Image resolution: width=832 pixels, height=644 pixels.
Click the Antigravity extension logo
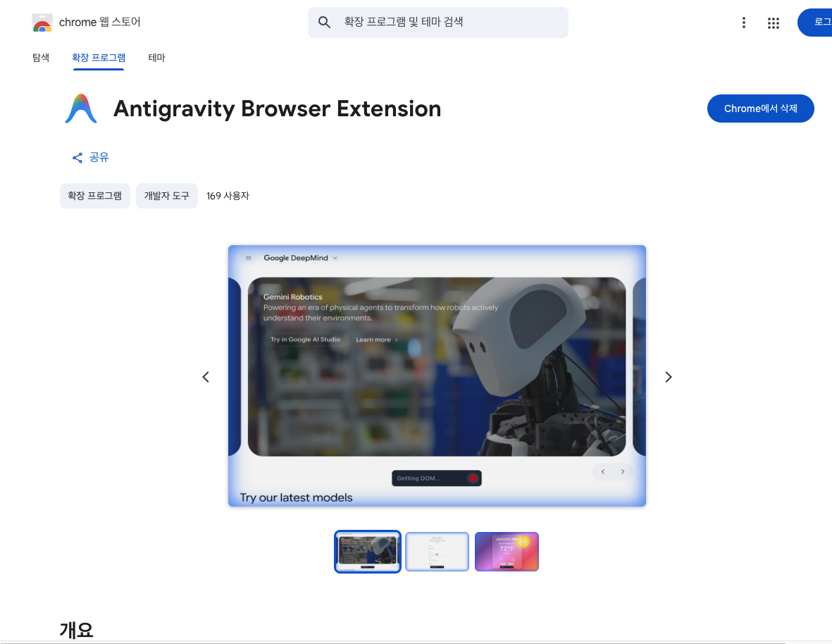80,109
